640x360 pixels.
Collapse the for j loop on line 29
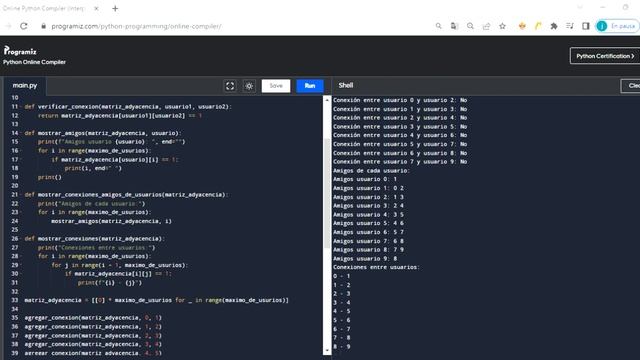[21, 265]
